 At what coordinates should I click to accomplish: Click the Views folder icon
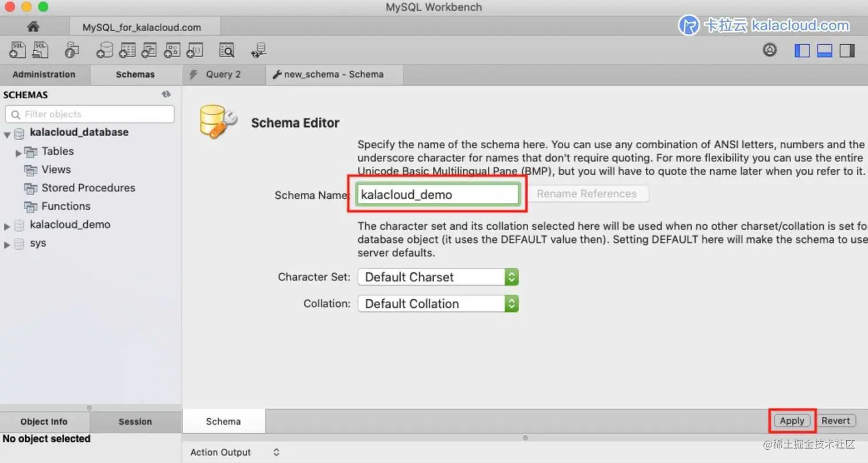[x=30, y=170]
